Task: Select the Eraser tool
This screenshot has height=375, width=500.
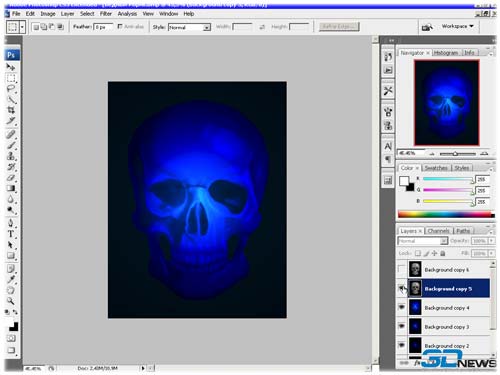Action: 11,177
